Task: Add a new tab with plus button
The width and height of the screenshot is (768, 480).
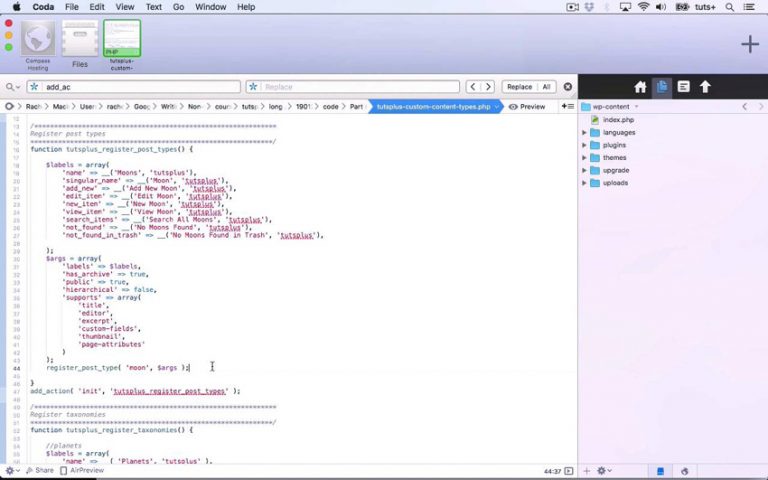Action: tap(749, 44)
